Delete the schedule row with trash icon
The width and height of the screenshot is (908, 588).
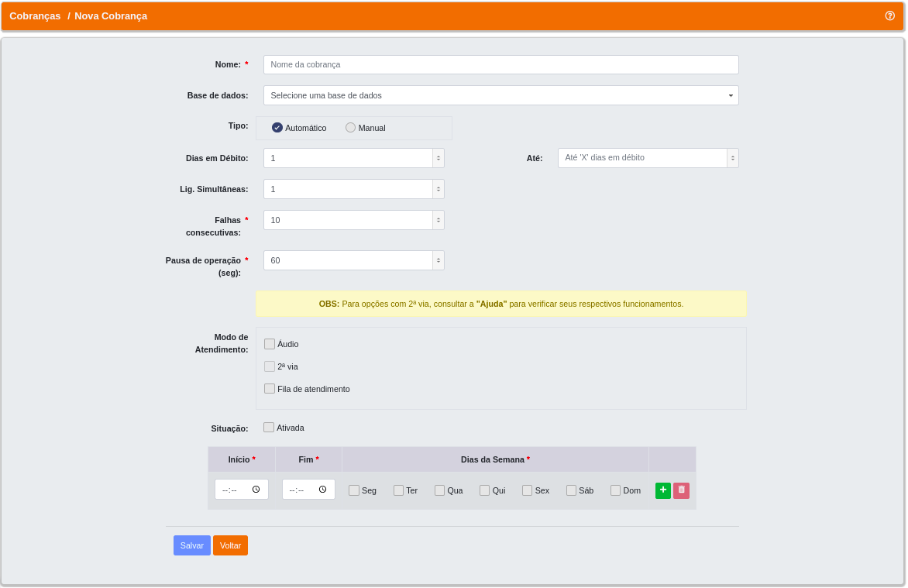click(x=681, y=490)
